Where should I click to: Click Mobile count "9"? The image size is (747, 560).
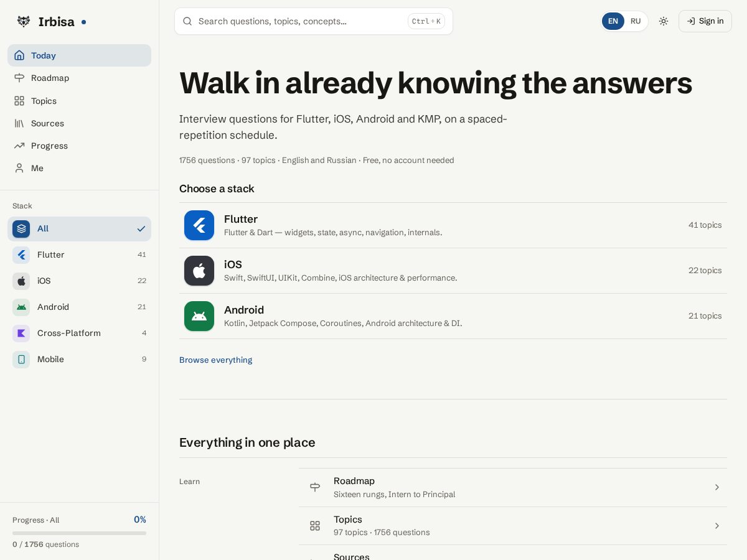144,360
